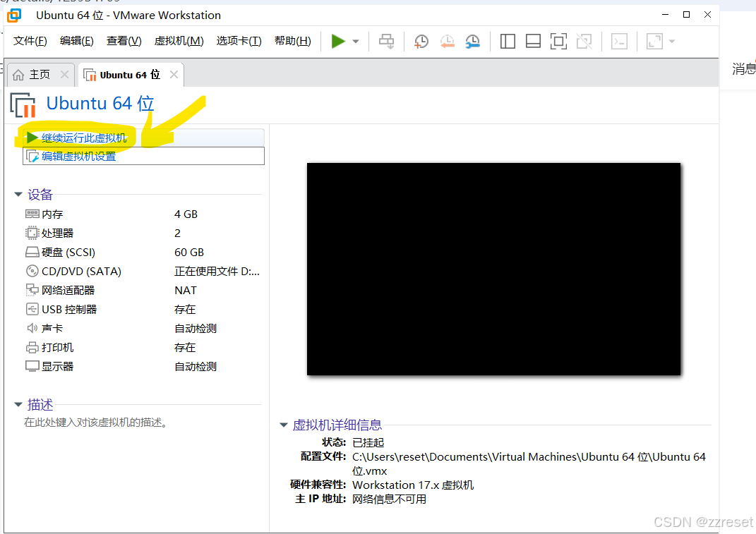Click the 60 GB disk size value
The height and width of the screenshot is (534, 756).
(x=189, y=252)
